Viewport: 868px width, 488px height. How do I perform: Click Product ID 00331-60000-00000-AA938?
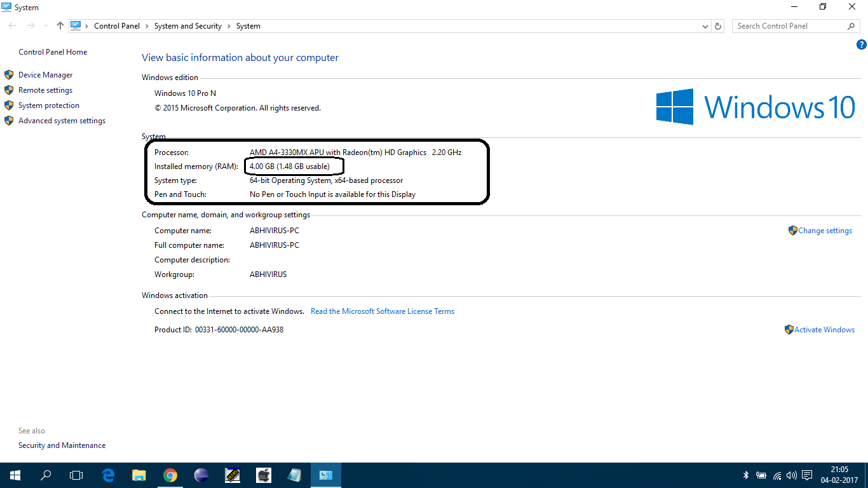tap(219, 330)
